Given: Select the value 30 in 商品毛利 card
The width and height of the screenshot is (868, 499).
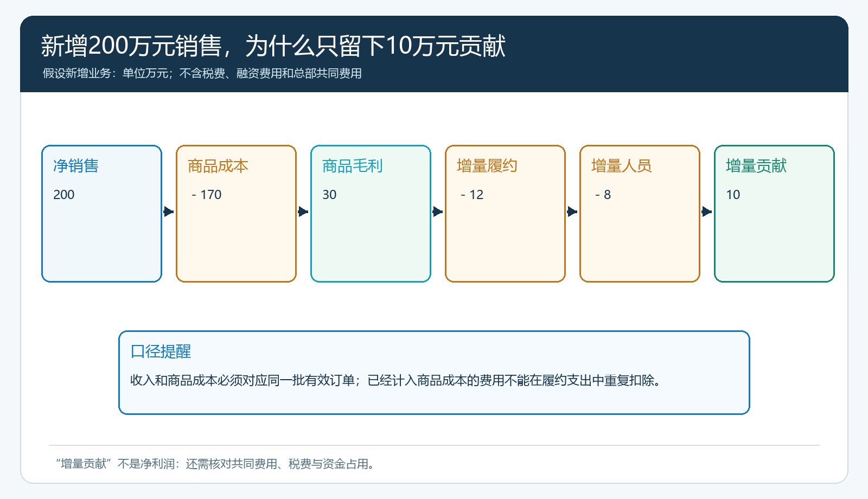Looking at the screenshot, I should (329, 195).
